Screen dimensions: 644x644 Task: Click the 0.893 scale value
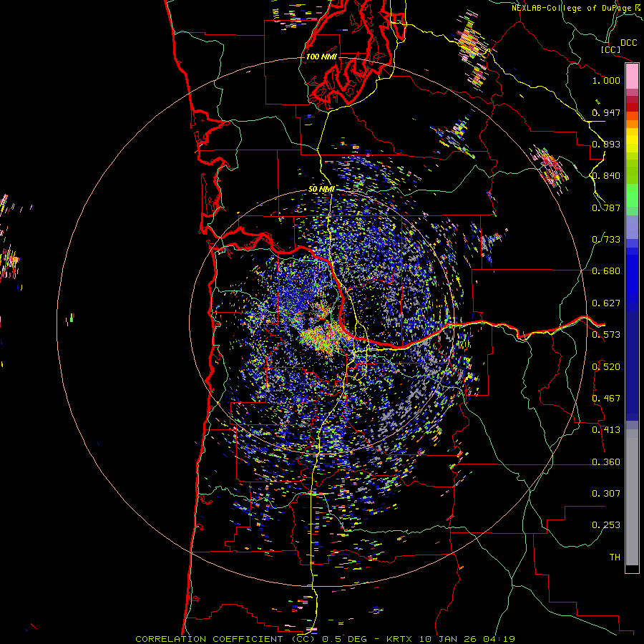606,144
